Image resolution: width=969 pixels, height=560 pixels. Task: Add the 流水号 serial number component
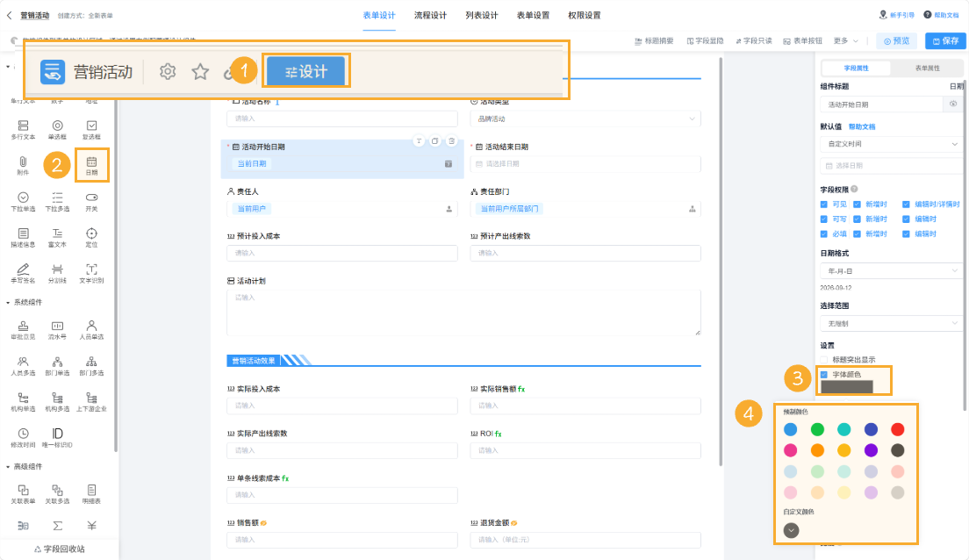tap(57, 330)
